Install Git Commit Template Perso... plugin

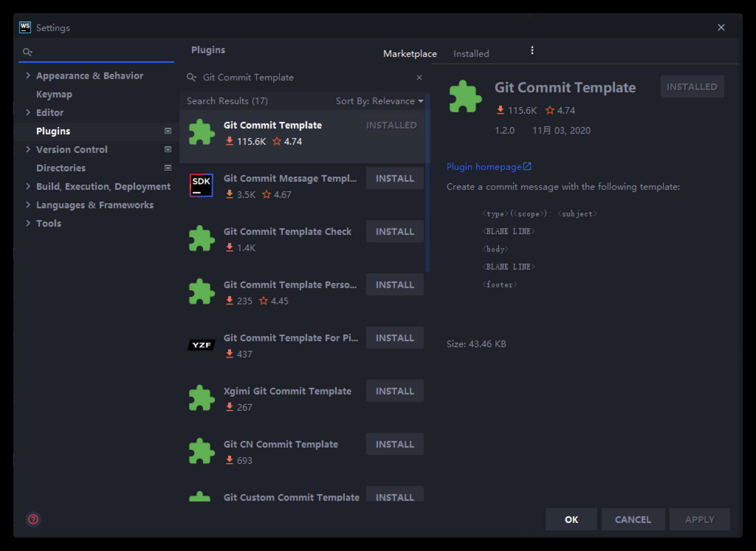pos(395,285)
